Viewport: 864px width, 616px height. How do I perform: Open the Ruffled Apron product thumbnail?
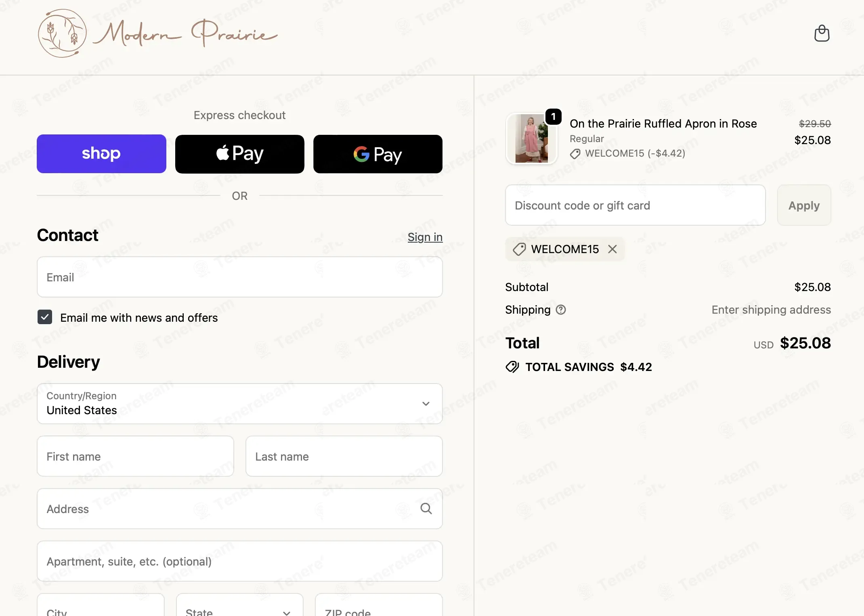531,138
